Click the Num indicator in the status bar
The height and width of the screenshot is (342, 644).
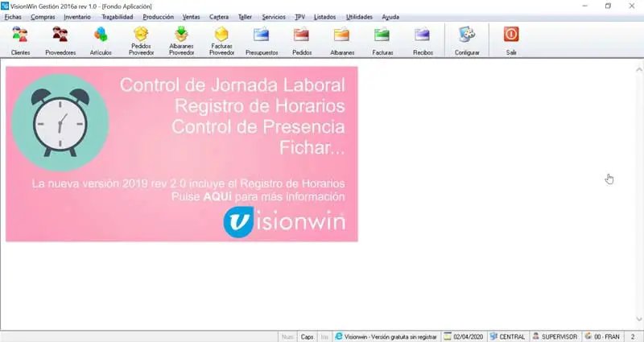[x=287, y=336]
